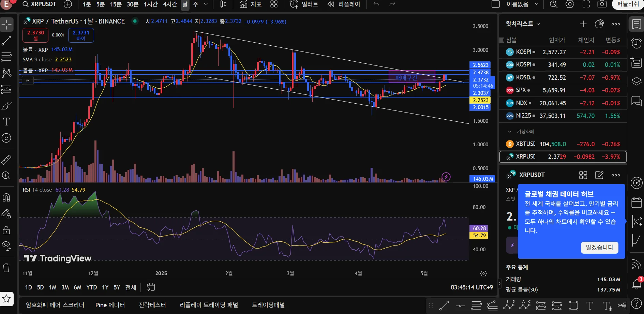The image size is (644, 314).
Task: Collapse the indicator legend chevron
Action: (28, 80)
